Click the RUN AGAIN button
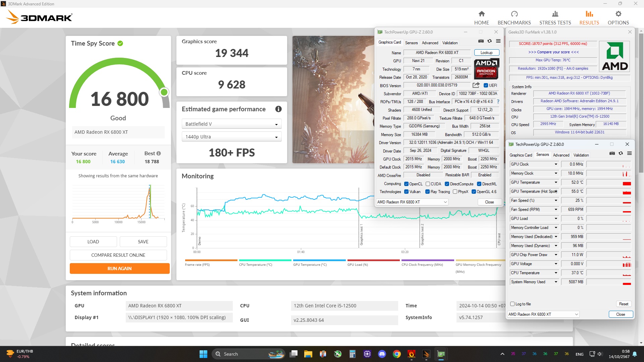644x362 pixels. coord(119,268)
